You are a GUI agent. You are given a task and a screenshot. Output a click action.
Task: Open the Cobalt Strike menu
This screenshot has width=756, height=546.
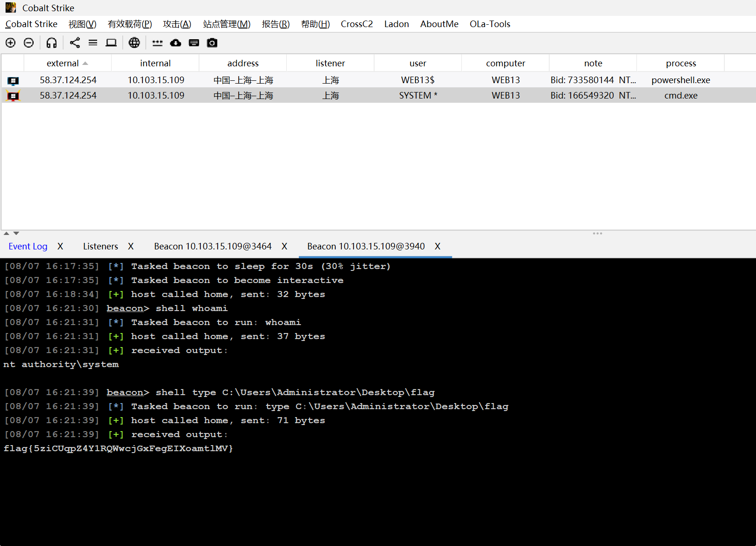[x=31, y=24]
